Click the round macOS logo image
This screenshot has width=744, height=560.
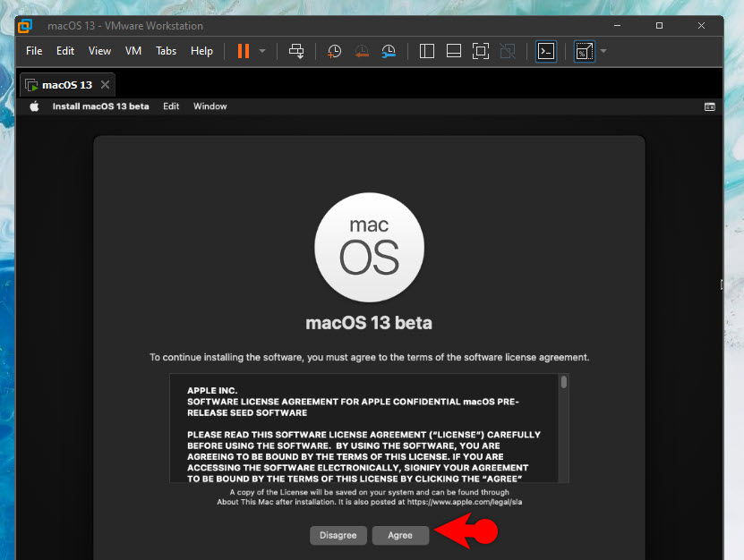(x=369, y=247)
